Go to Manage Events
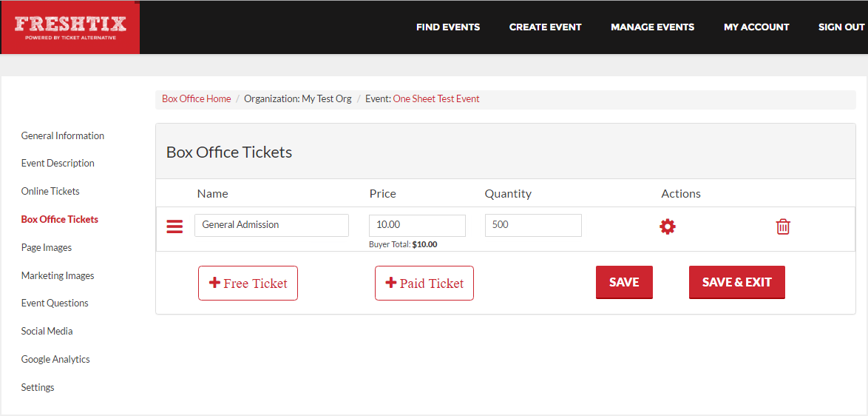Viewport: 868px width, 416px height. point(652,27)
